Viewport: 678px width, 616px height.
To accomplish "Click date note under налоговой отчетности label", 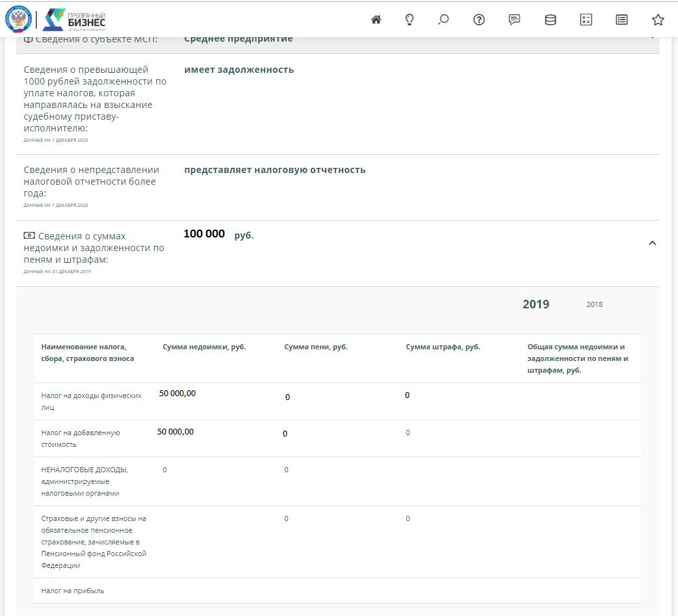I will click(x=56, y=206).
